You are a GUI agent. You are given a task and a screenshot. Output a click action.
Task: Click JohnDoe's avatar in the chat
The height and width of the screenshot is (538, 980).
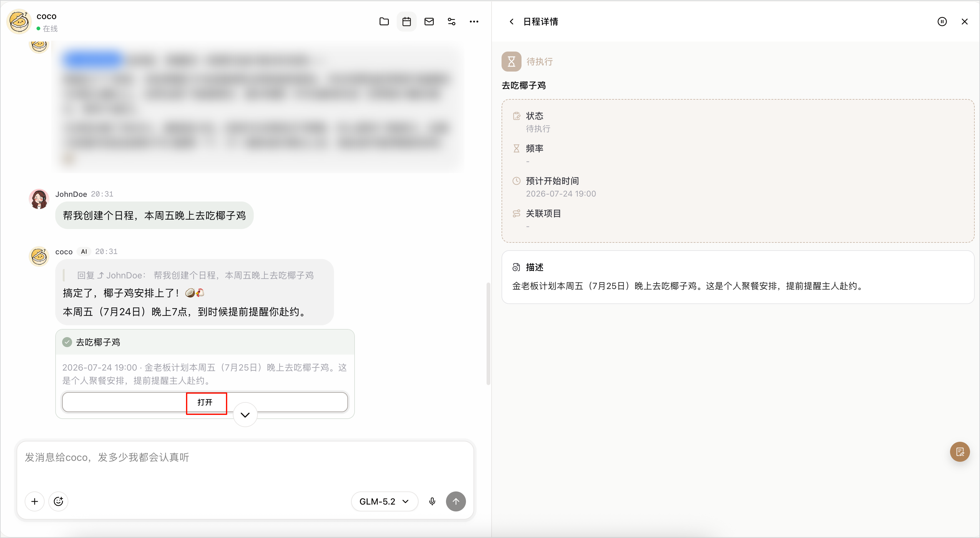click(39, 199)
